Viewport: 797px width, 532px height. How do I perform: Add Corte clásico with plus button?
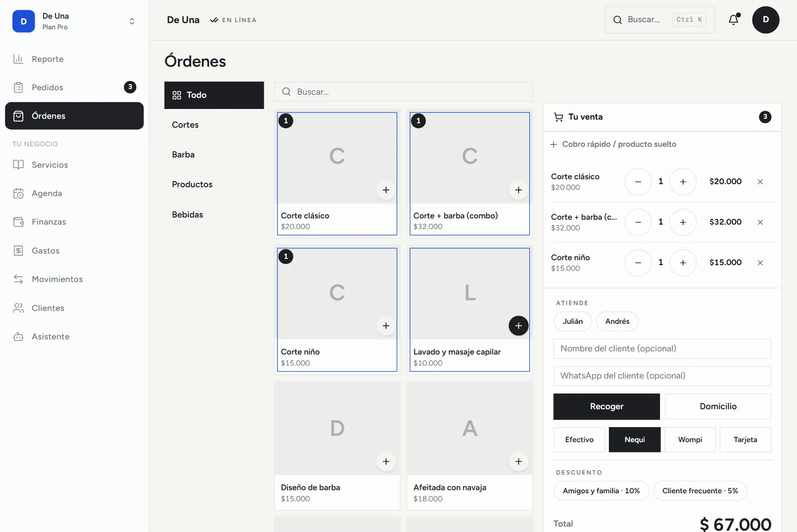point(386,190)
